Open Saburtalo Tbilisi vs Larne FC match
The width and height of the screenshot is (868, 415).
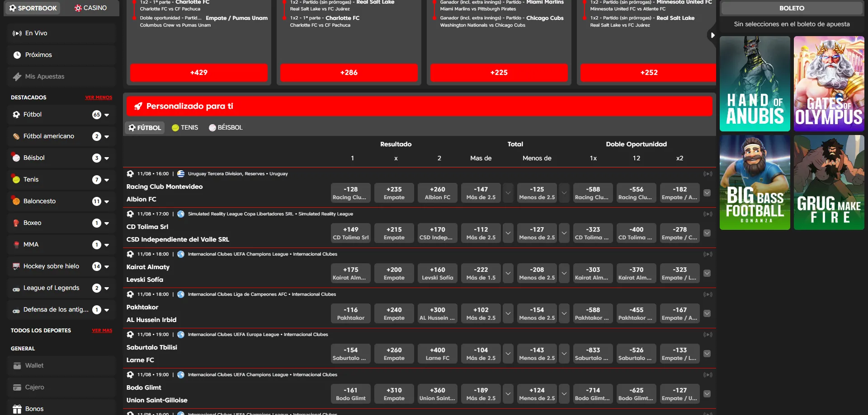coord(152,354)
